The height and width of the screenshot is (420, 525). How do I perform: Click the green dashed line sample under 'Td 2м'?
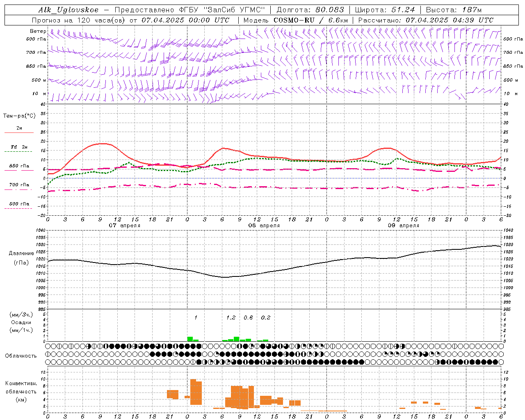coord(18,152)
